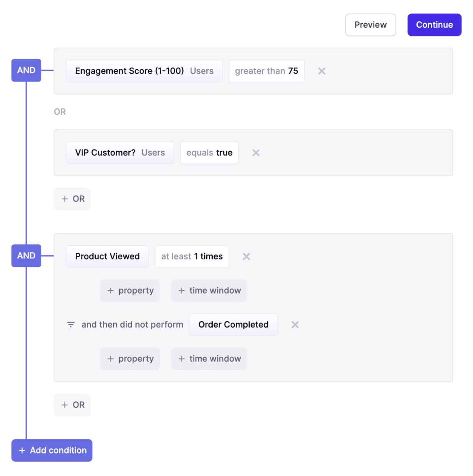Open the Preview panel
Screen dimensions: 473x476
(x=370, y=25)
